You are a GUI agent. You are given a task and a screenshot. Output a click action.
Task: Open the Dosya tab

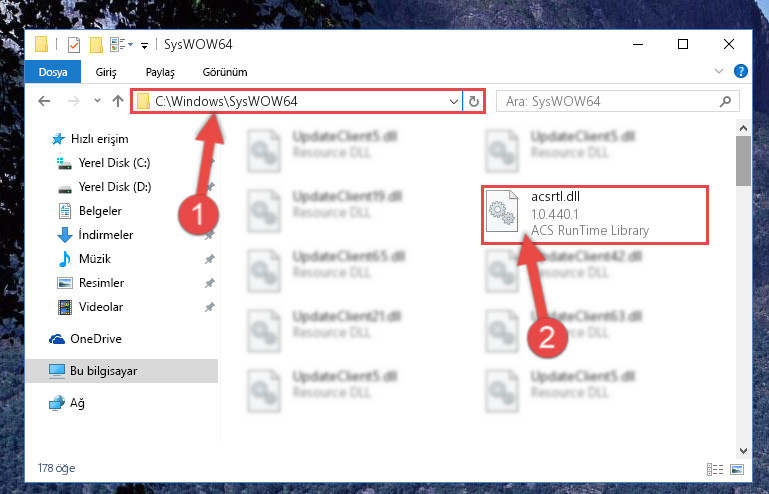pyautogui.click(x=53, y=72)
